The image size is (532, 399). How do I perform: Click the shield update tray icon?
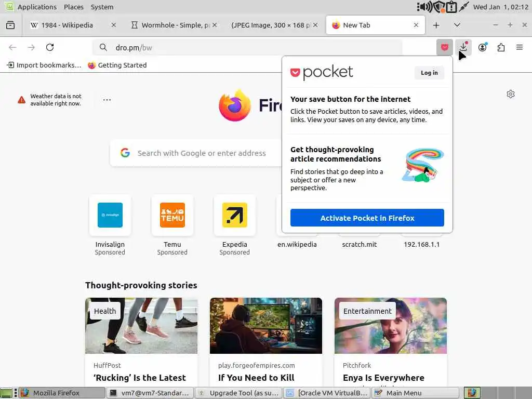point(440,7)
